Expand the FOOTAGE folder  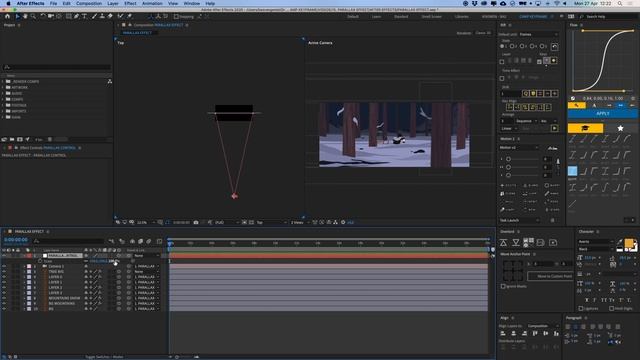pos(3,105)
